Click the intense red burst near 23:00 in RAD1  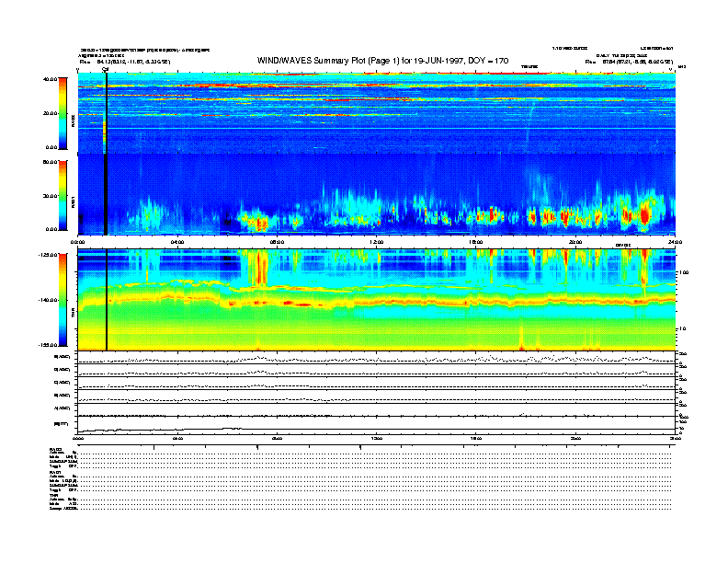[644, 216]
